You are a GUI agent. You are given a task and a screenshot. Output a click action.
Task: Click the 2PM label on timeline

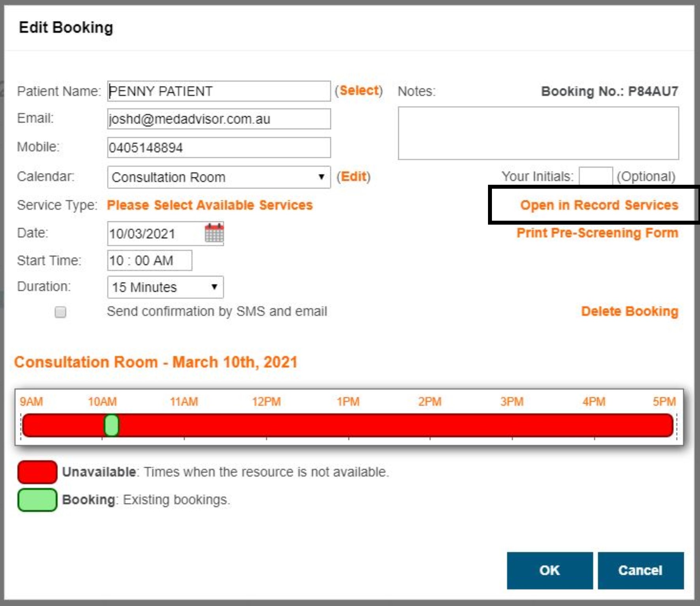coord(430,401)
